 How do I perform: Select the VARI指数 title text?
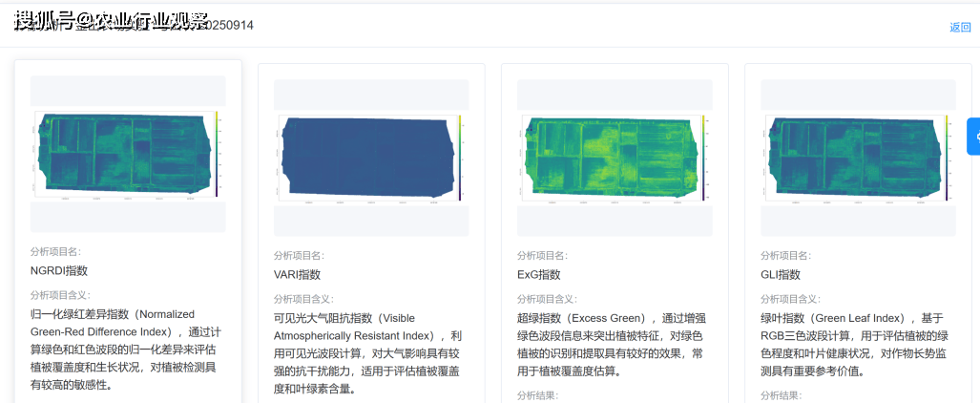click(298, 274)
